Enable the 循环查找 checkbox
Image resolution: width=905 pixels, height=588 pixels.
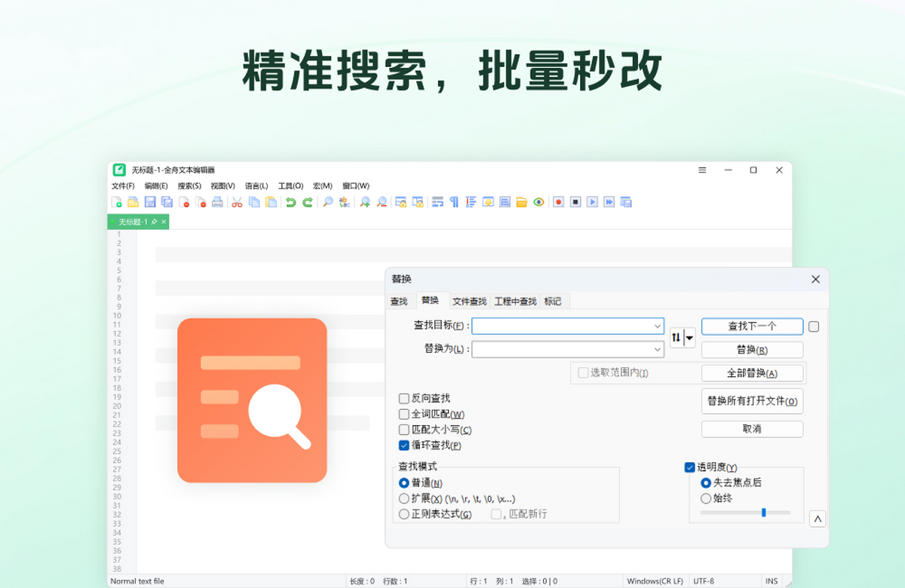[x=404, y=445]
